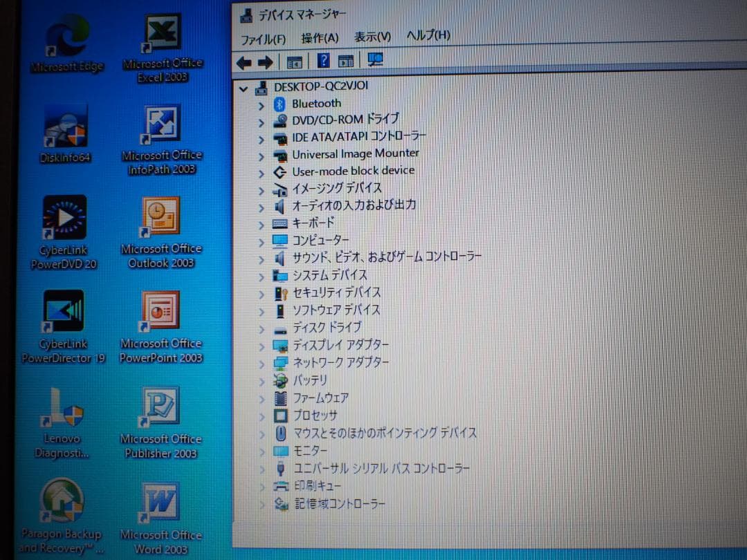
Task: Open the 操作(A) menu
Action: (x=320, y=37)
